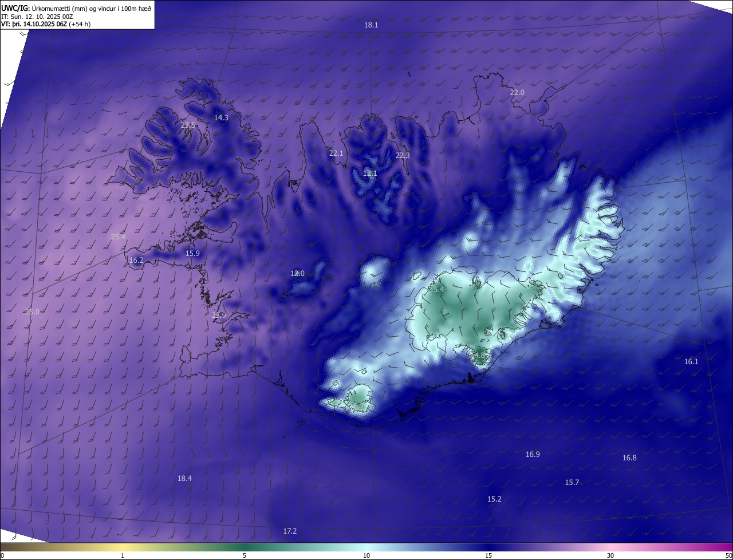Click the 18.1 value at the top of the map
The image size is (733, 560).
click(x=371, y=25)
